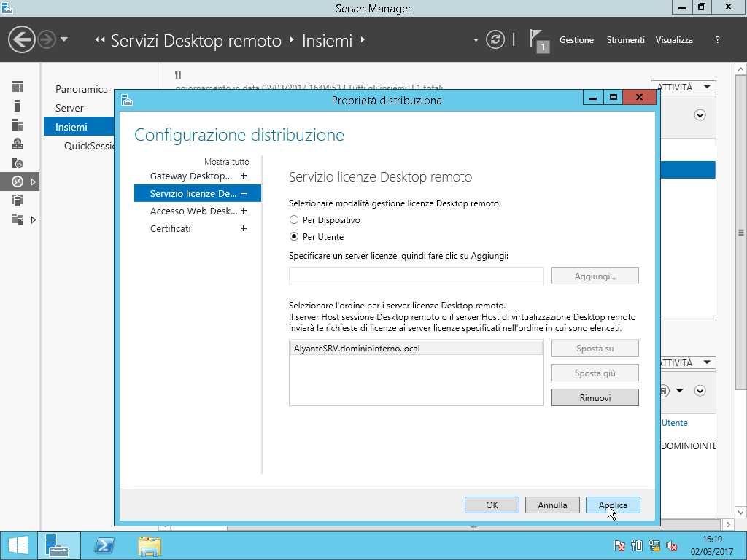Image resolution: width=747 pixels, height=560 pixels.
Task: Select the Per Dispositivo licensing mode
Action: pos(294,219)
